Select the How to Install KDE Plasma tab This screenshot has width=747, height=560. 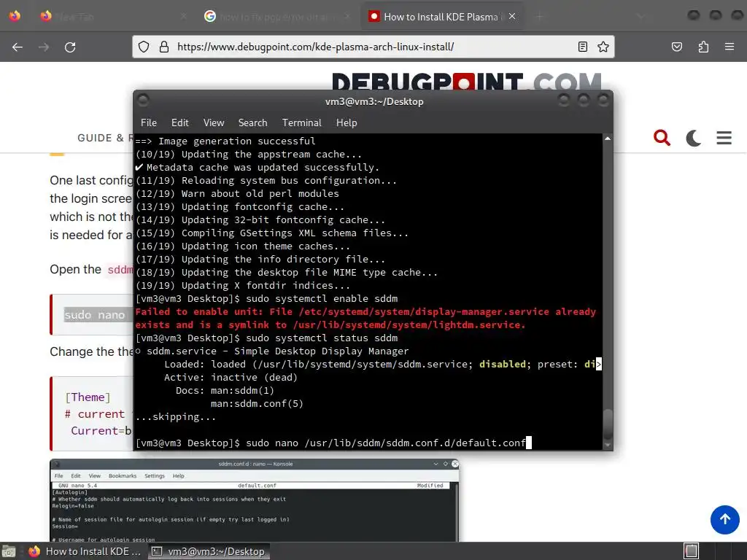[441, 17]
